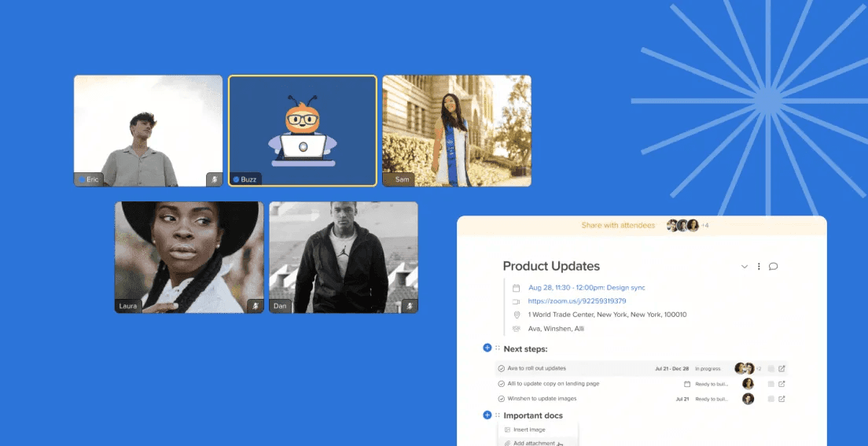Click the attendees icon beside Ava, Winshen, Alli

coord(517,329)
